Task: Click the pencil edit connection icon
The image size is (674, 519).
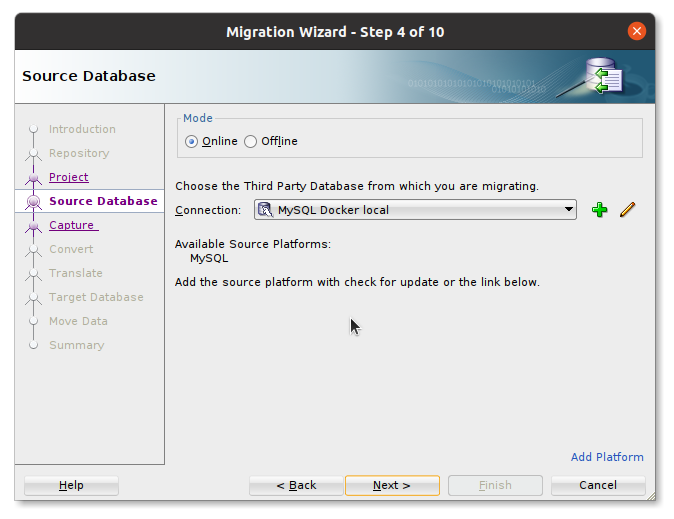Action: tap(628, 210)
